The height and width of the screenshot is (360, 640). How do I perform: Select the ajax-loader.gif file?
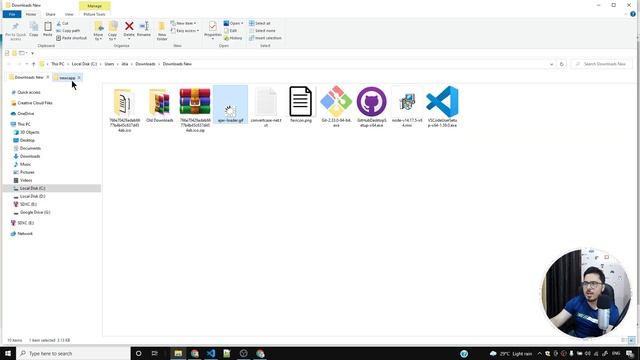click(x=231, y=104)
